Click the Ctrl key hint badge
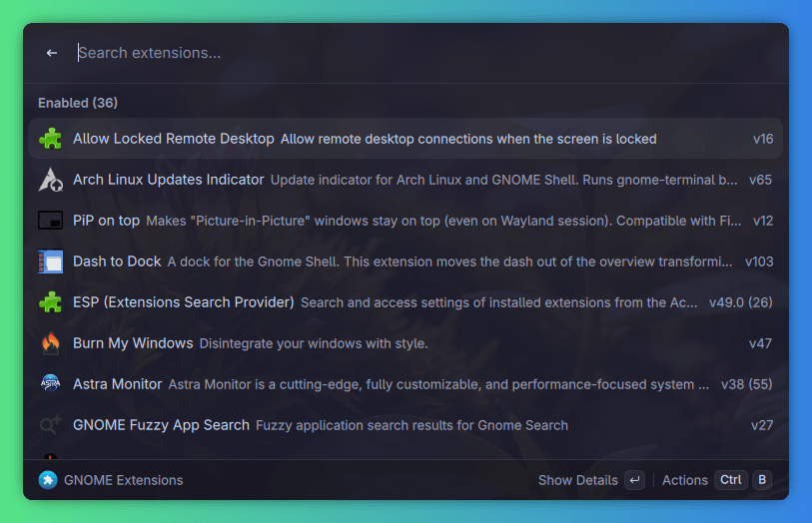812x523 pixels. (731, 480)
